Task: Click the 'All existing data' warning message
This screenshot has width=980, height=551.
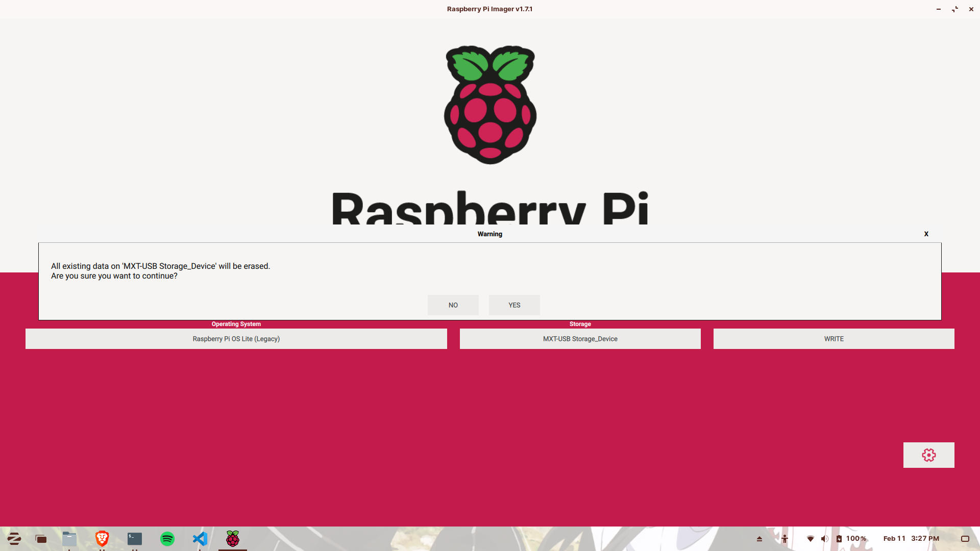Action: 160,266
